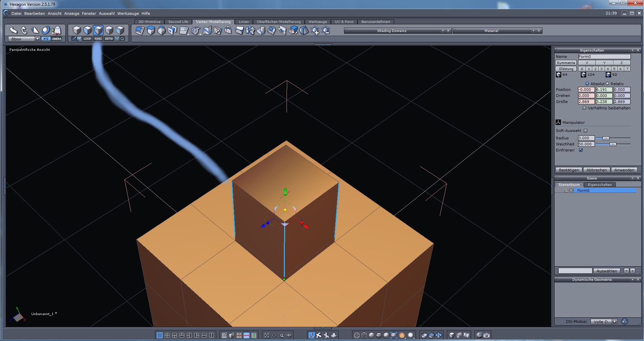Image resolution: width=644 pixels, height=341 pixels.
Task: Click the eye view icon in bottom bar
Action: 289,335
